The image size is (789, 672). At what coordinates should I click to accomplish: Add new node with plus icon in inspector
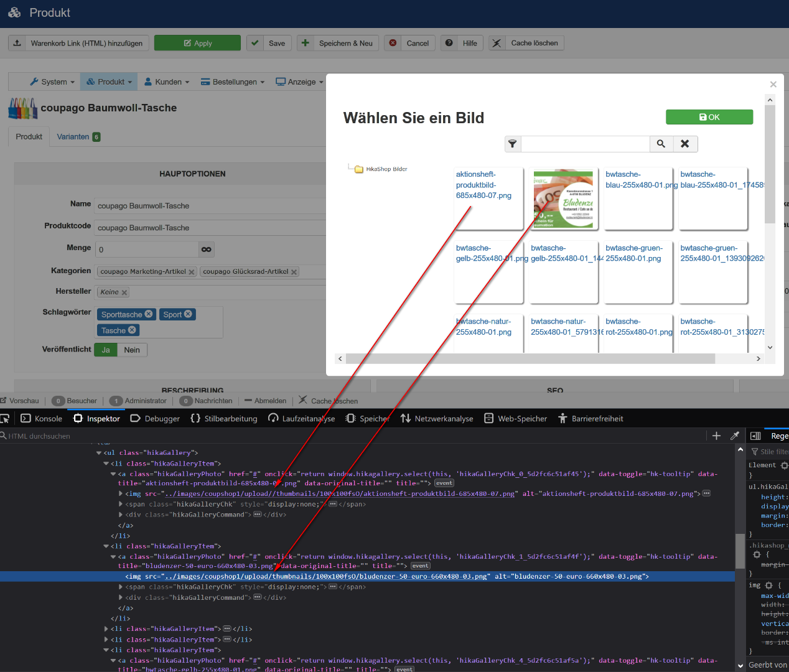click(716, 436)
